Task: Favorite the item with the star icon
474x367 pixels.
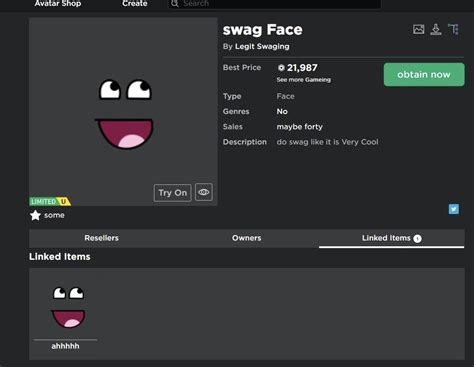Action: click(35, 215)
